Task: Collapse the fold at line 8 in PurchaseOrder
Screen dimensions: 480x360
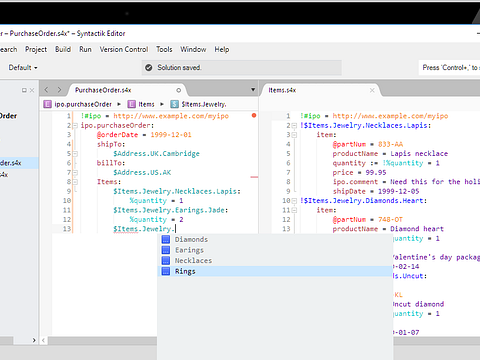Action: (x=75, y=182)
